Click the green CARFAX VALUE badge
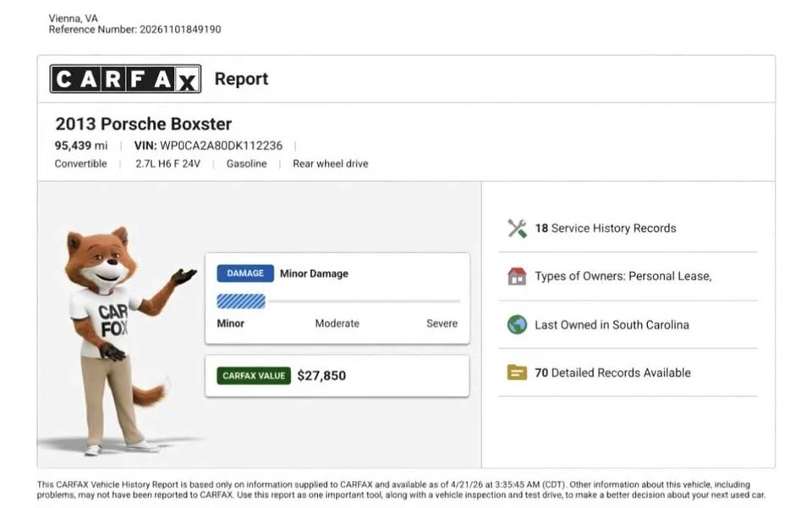The height and width of the screenshot is (508, 812). click(x=254, y=376)
